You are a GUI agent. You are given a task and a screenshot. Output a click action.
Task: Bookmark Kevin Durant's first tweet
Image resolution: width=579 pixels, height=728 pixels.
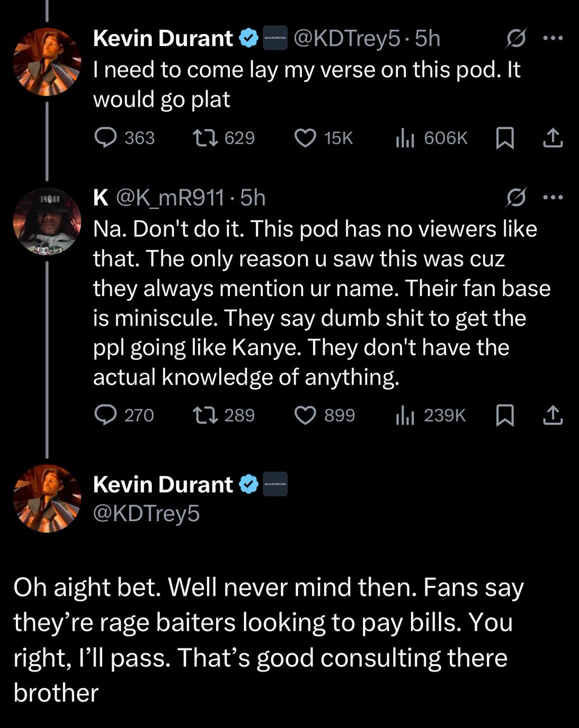point(504,138)
